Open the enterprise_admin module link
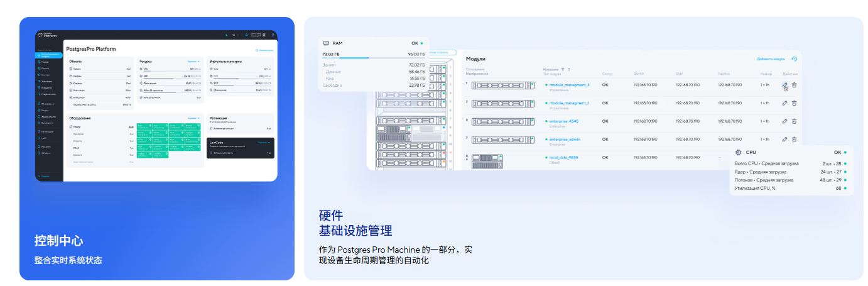 click(x=566, y=138)
